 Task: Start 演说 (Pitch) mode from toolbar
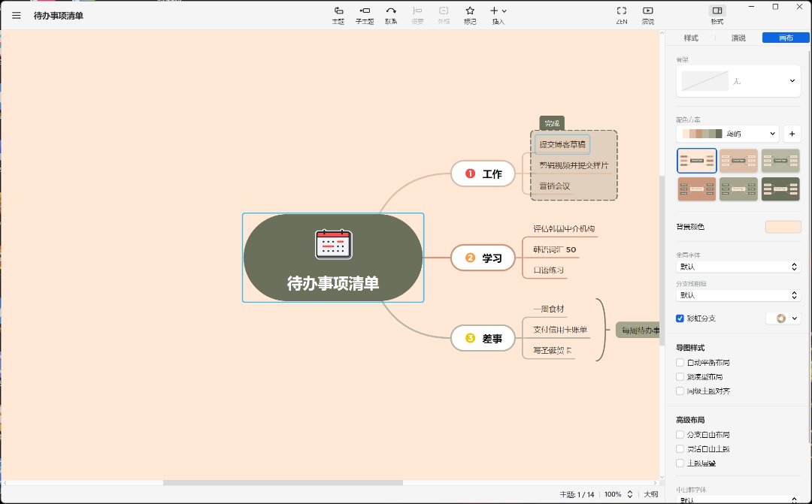click(647, 14)
